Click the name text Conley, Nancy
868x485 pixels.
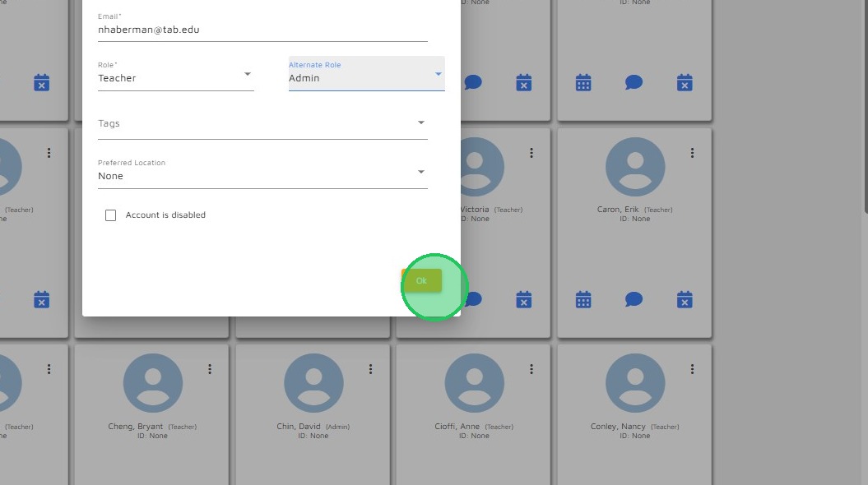pyautogui.click(x=618, y=427)
